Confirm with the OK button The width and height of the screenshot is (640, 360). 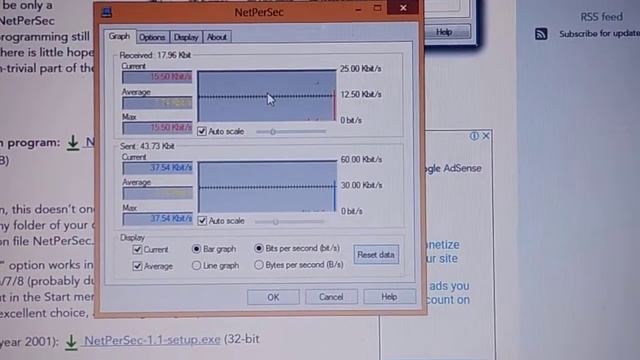(273, 297)
